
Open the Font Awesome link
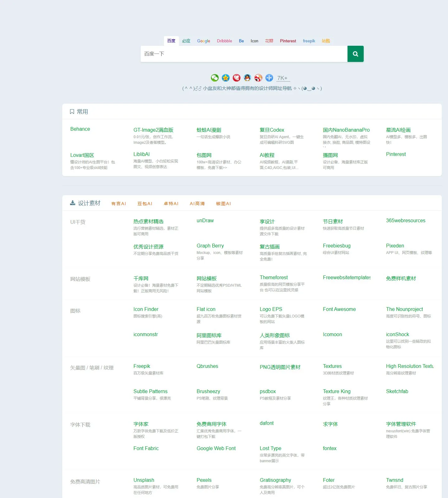pyautogui.click(x=339, y=309)
